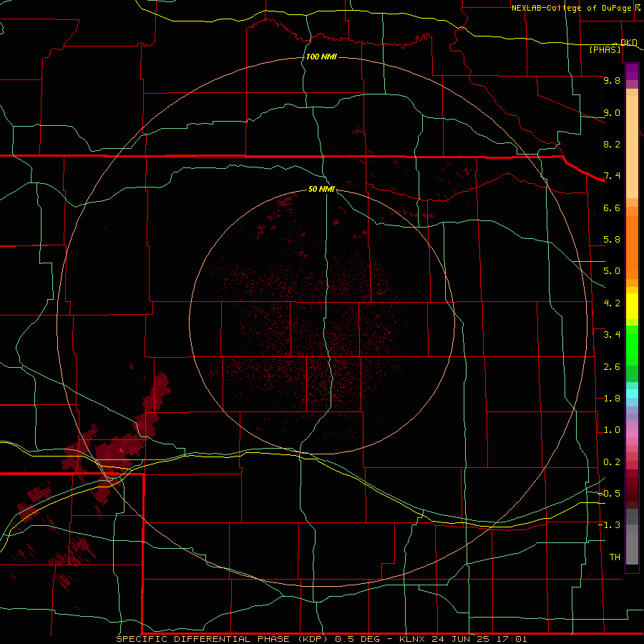Click the 0.2 value on color scale

click(x=612, y=462)
